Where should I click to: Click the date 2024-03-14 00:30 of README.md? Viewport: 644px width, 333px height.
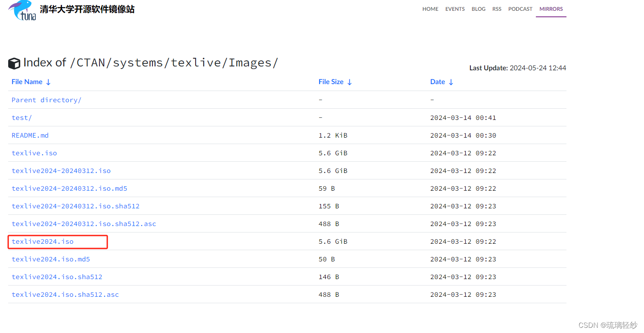pos(463,135)
